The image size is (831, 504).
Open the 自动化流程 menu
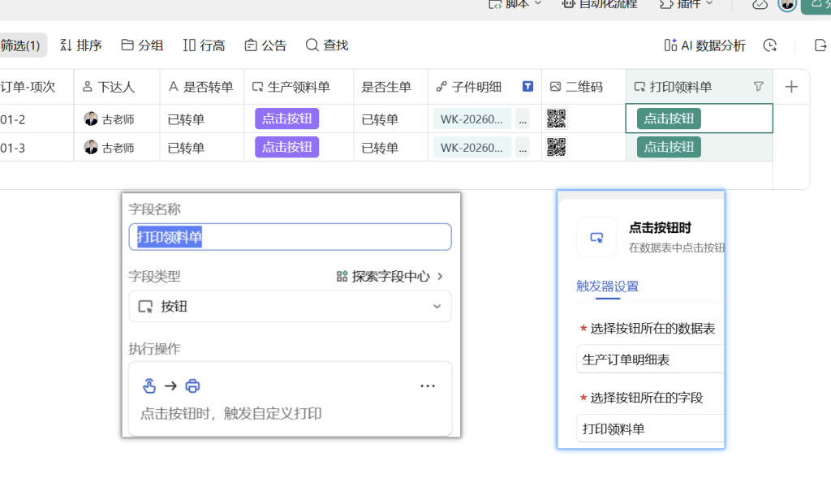pos(600,4)
